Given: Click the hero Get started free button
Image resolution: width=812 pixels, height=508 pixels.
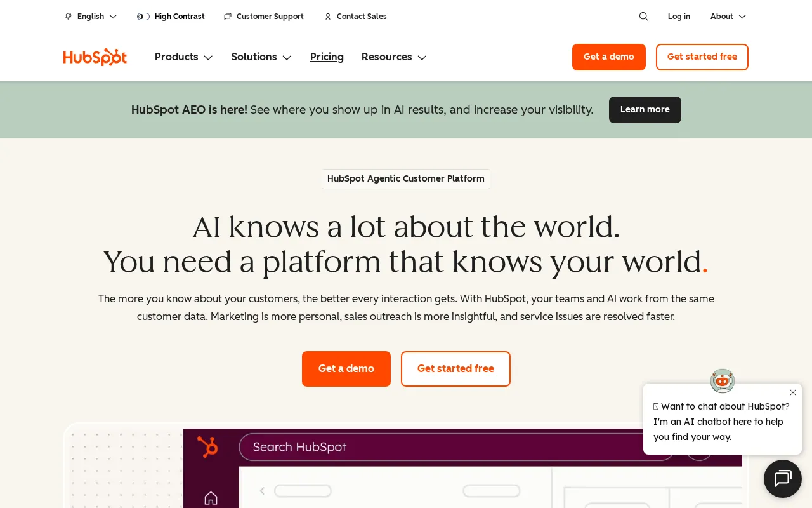Looking at the screenshot, I should tap(455, 369).
